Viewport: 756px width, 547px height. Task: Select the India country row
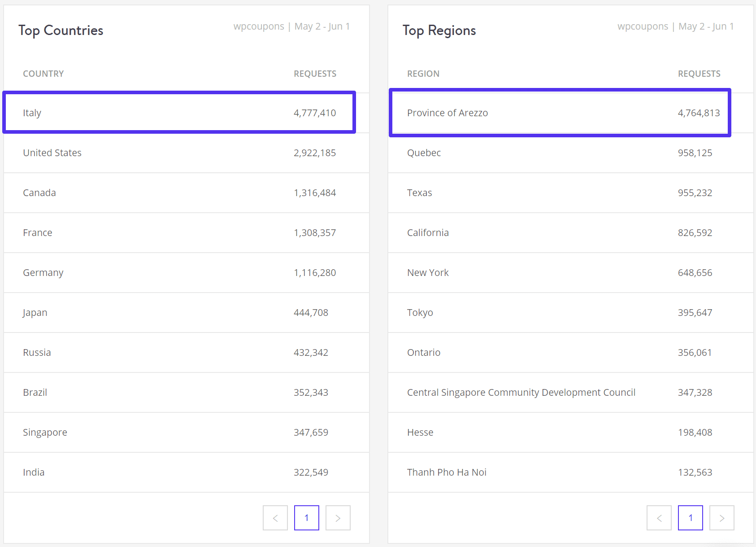point(179,472)
